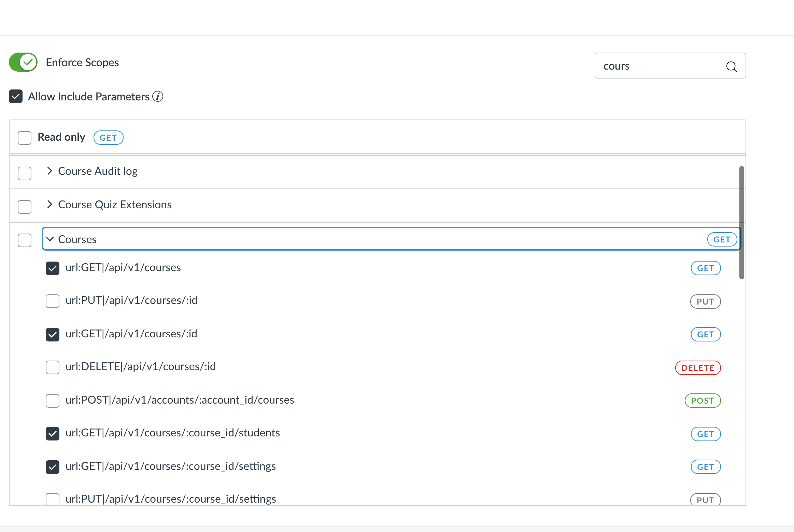794x532 pixels.
Task: Click PUT badge for courses/:id row
Action: click(x=705, y=302)
